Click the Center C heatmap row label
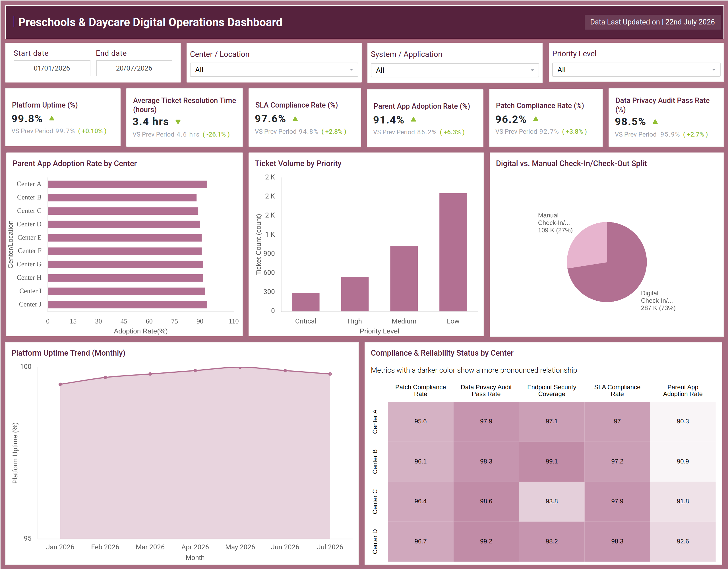Viewport: 728px width, 569px height. 375,501
